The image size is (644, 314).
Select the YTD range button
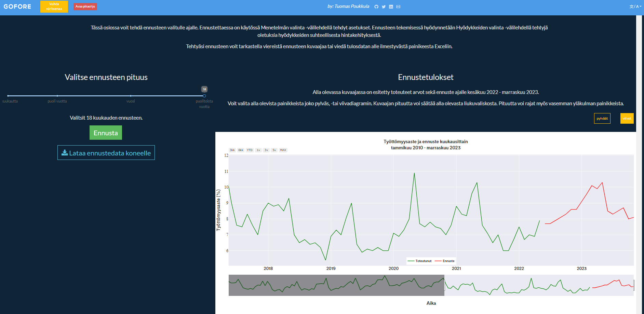coord(250,150)
